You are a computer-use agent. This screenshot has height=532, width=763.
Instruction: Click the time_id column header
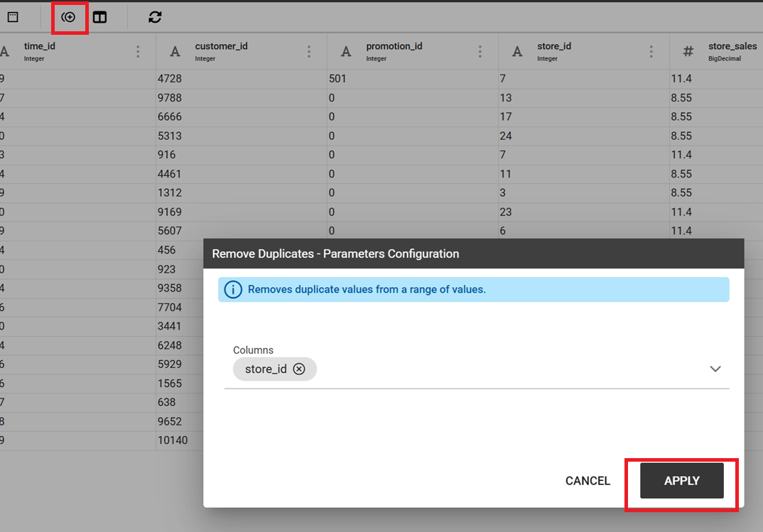point(39,46)
